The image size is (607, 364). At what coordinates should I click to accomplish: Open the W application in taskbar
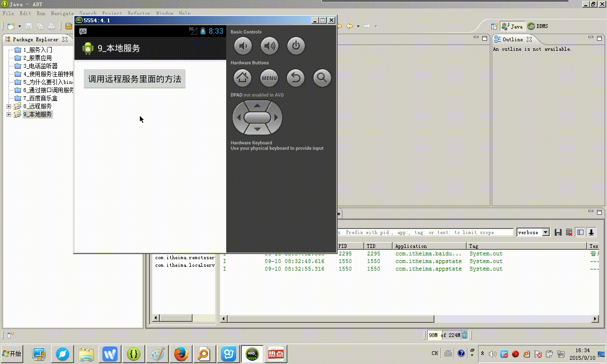pos(110,354)
